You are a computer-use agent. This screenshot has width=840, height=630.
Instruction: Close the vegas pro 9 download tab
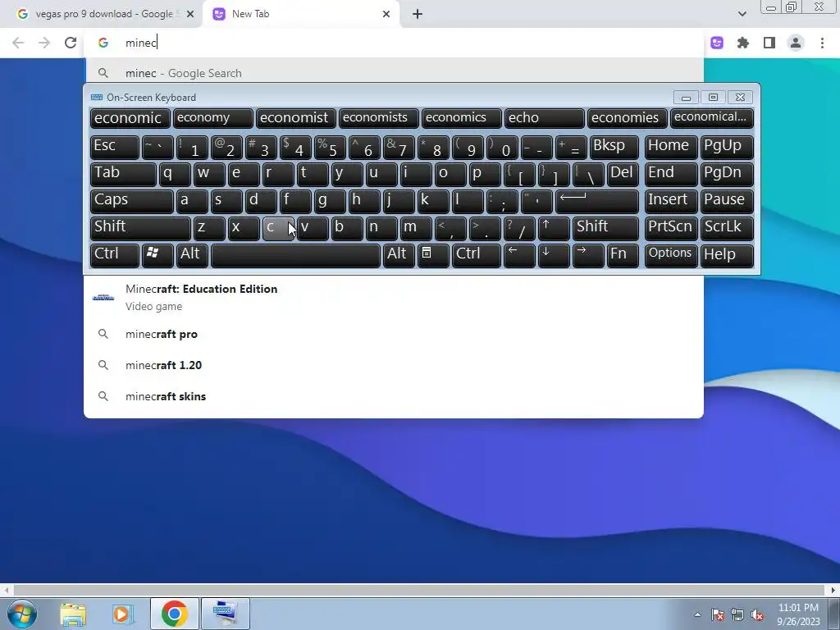190,15
